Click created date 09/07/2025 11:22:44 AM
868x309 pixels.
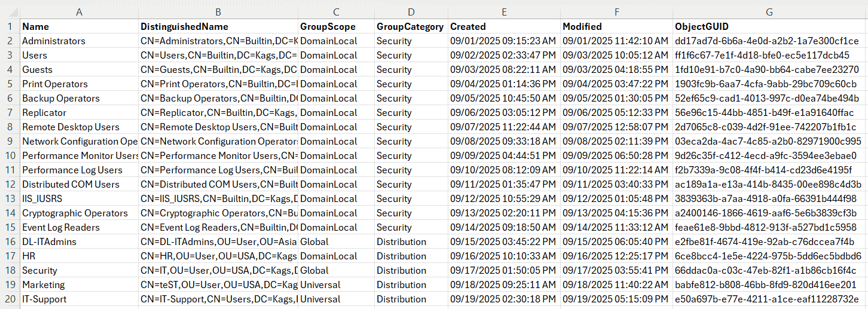[x=504, y=127]
